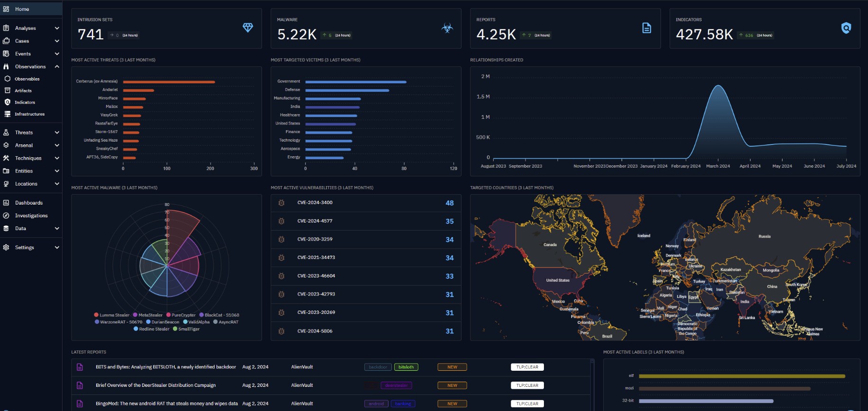Click the report icon beside the BingoMod report

80,404
